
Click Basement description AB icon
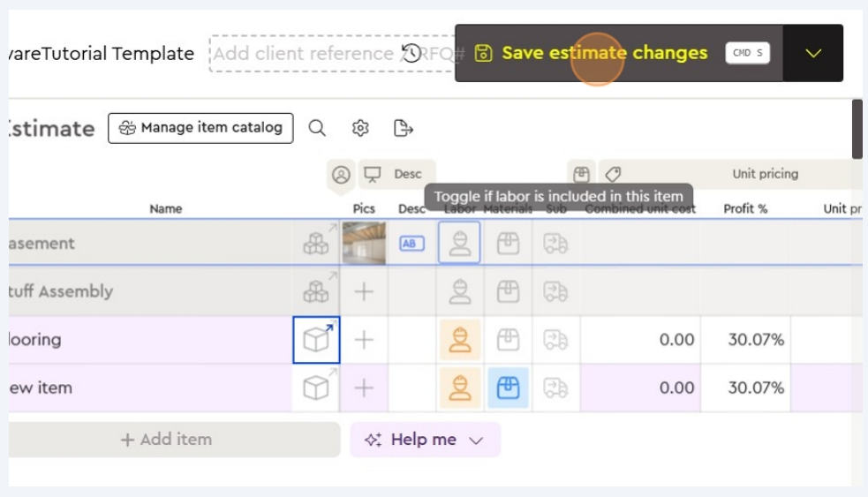(x=411, y=243)
